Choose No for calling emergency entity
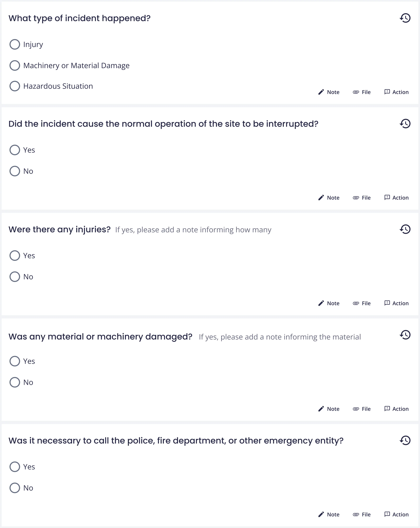420x528 pixels. 15,488
